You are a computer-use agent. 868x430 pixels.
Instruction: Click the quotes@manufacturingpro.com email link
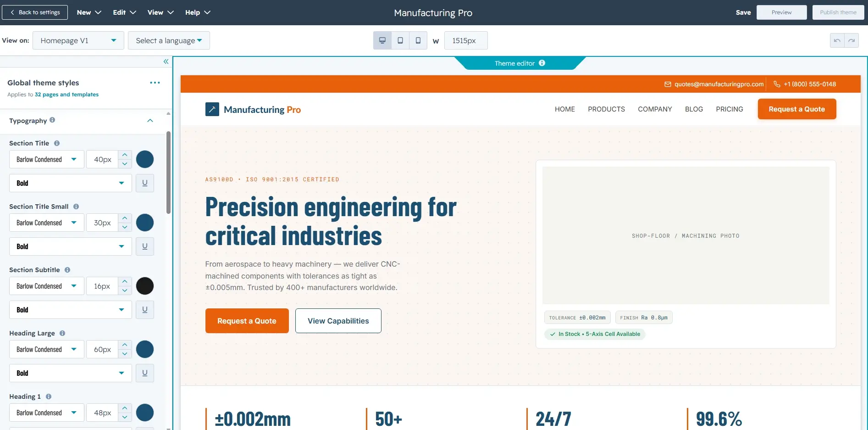tap(719, 84)
